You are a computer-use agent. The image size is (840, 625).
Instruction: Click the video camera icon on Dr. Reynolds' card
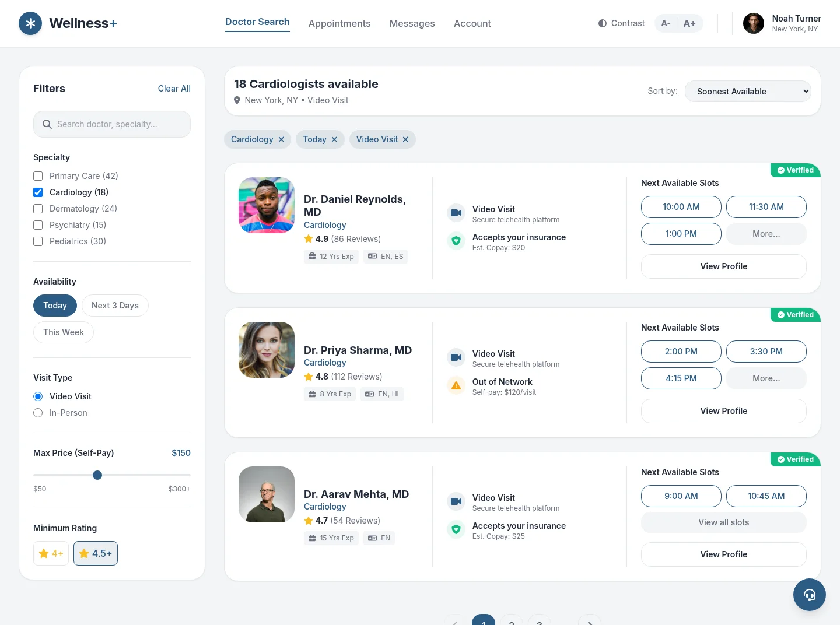(456, 213)
